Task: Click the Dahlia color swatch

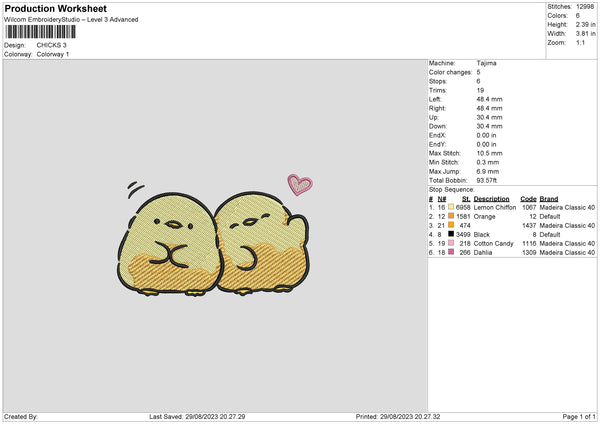Action: coord(451,252)
